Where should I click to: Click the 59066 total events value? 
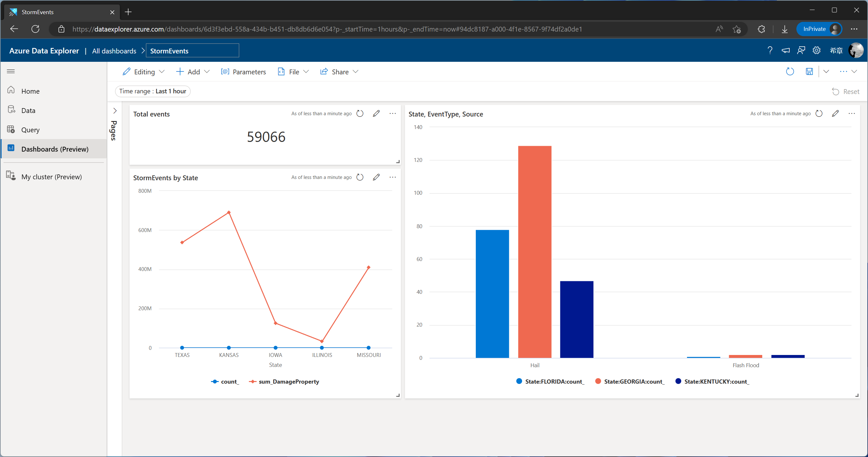266,137
